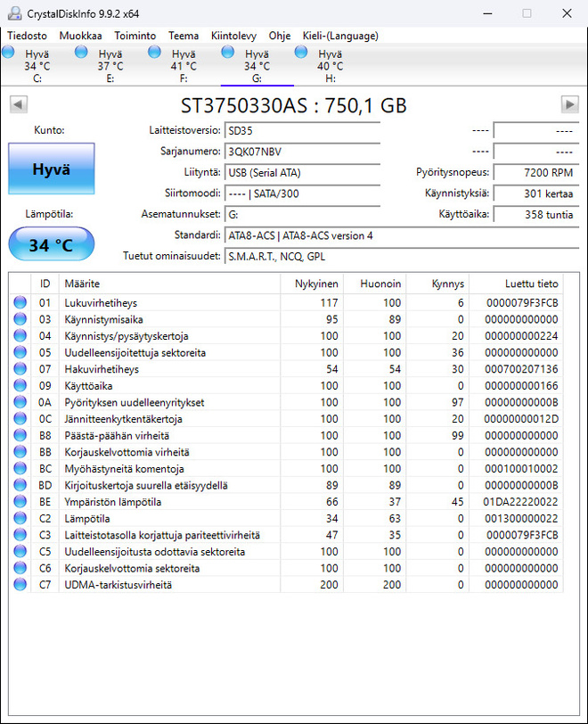The width and height of the screenshot is (588, 724).
Task: Click the Liityntä field USB (Serial ATA)
Action: (302, 173)
